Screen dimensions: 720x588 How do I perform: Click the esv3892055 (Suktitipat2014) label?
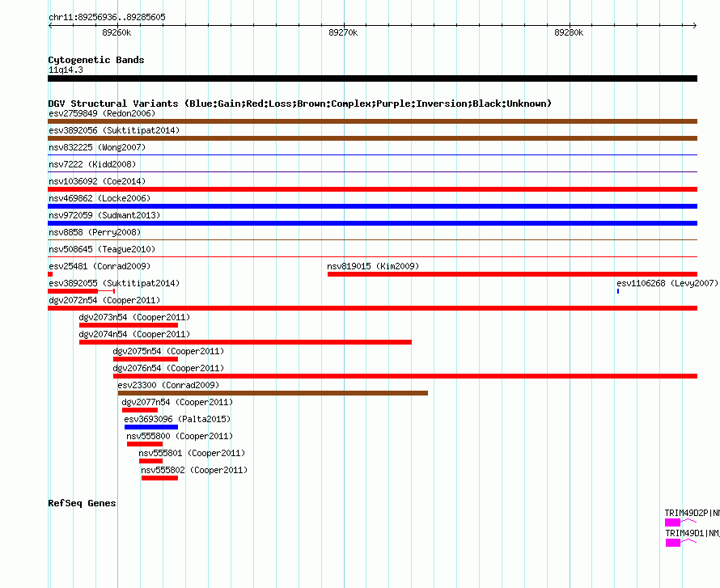[114, 283]
